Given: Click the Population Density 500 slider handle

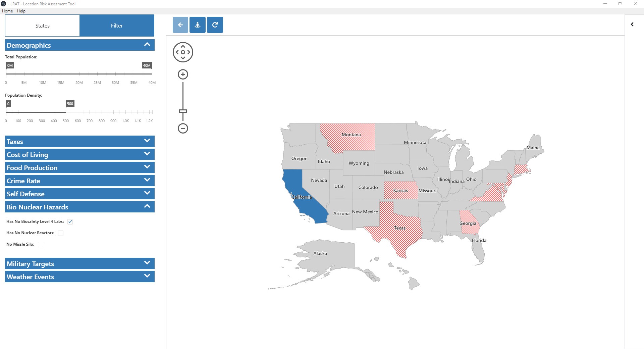Looking at the screenshot, I should (66, 112).
